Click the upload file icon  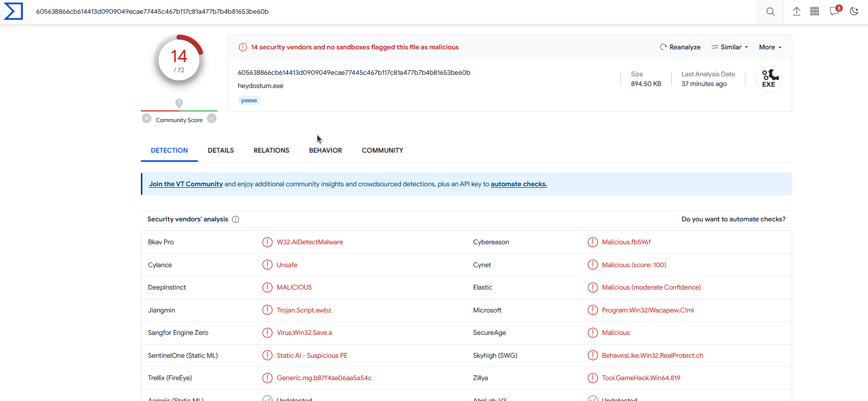(x=796, y=11)
